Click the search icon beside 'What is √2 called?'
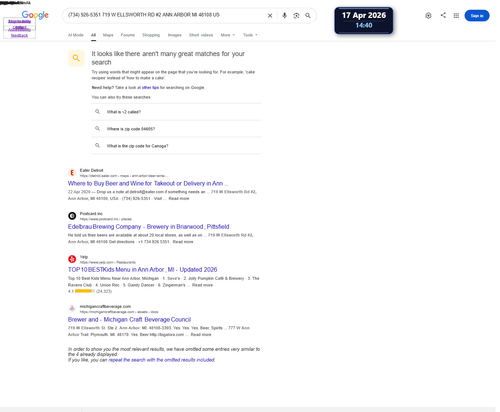 coord(97,112)
